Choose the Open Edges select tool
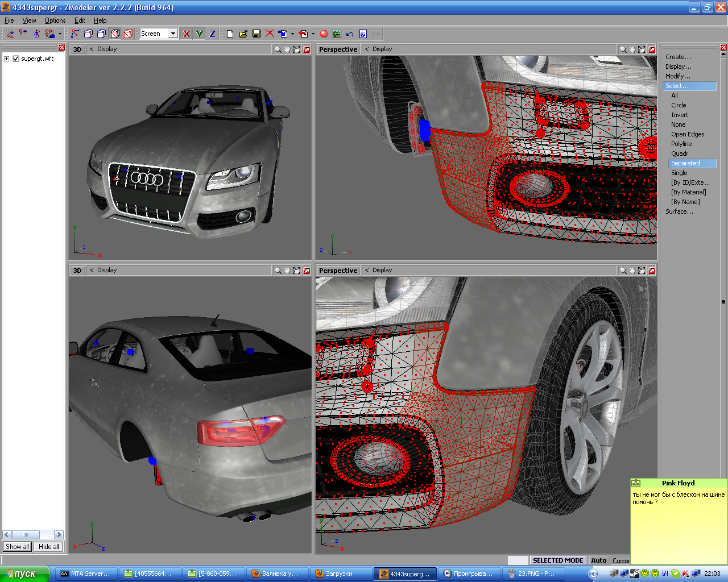 tap(688, 134)
